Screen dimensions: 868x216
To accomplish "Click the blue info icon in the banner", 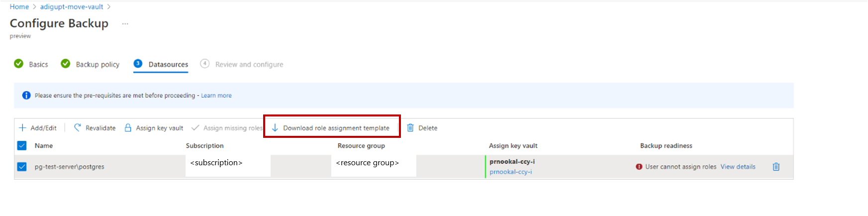I will (26, 96).
